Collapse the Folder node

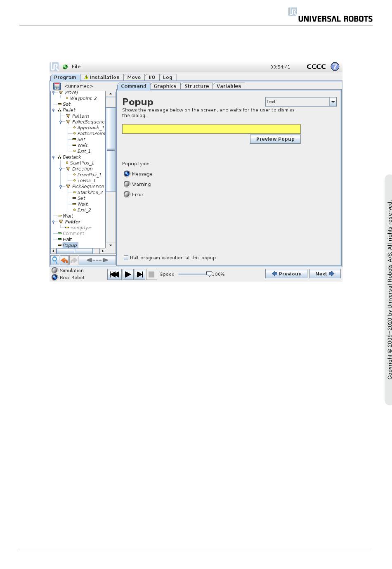pyautogui.click(x=53, y=222)
